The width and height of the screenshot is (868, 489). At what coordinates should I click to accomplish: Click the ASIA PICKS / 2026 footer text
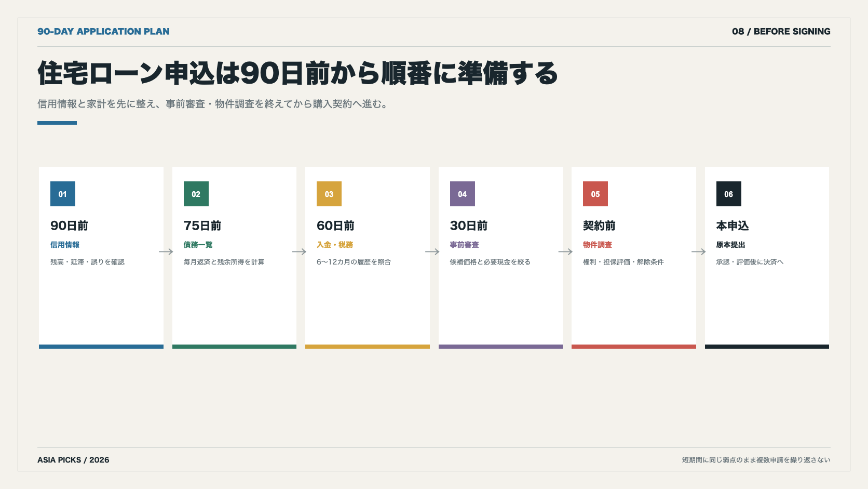[x=73, y=460]
